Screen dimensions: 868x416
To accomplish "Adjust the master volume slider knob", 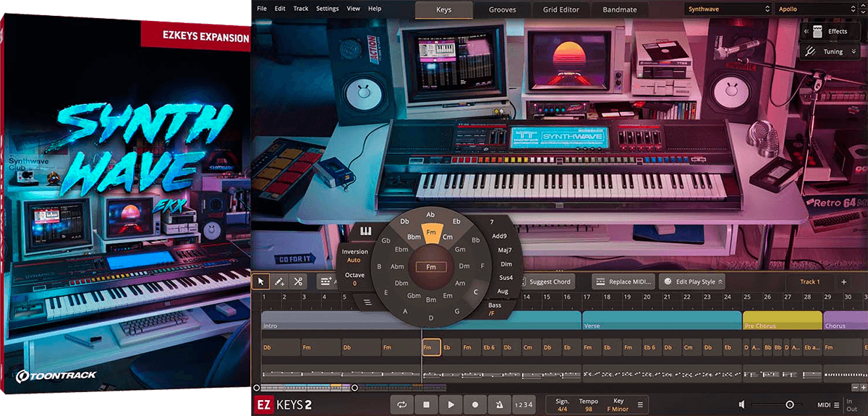I will (790, 405).
